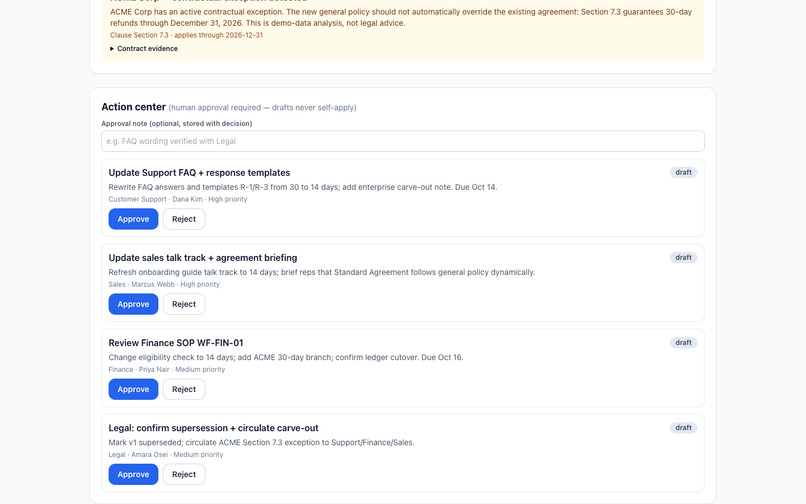Click 'Finance · Priya Nair · Medium priority' line
Viewport: 806px width, 504px height.
167,369
